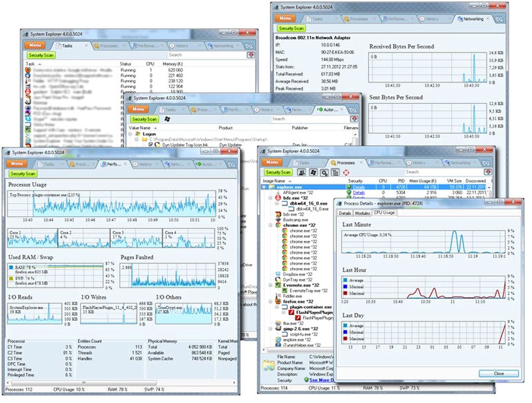Screen dimensions: 532x403
Task: Click the red shield icon beside Tasks window search
Action: tap(251, 55)
